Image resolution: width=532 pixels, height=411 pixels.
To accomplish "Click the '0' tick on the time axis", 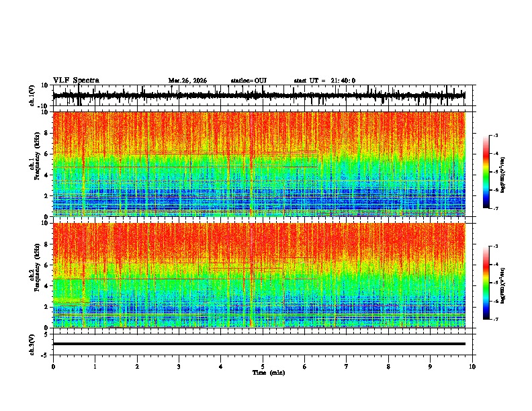I will click(53, 367).
